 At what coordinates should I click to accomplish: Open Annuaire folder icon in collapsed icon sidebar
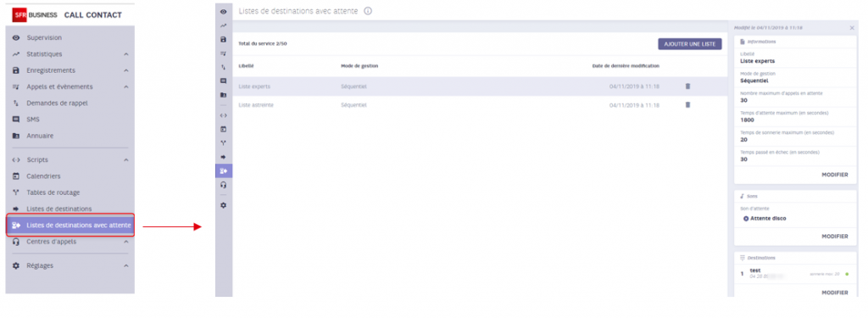pos(224,95)
